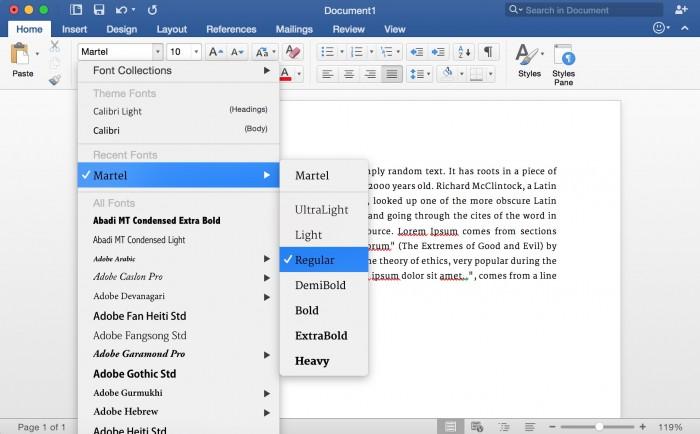Open the Layout tab
This screenshot has height=434, width=700.
coord(171,29)
